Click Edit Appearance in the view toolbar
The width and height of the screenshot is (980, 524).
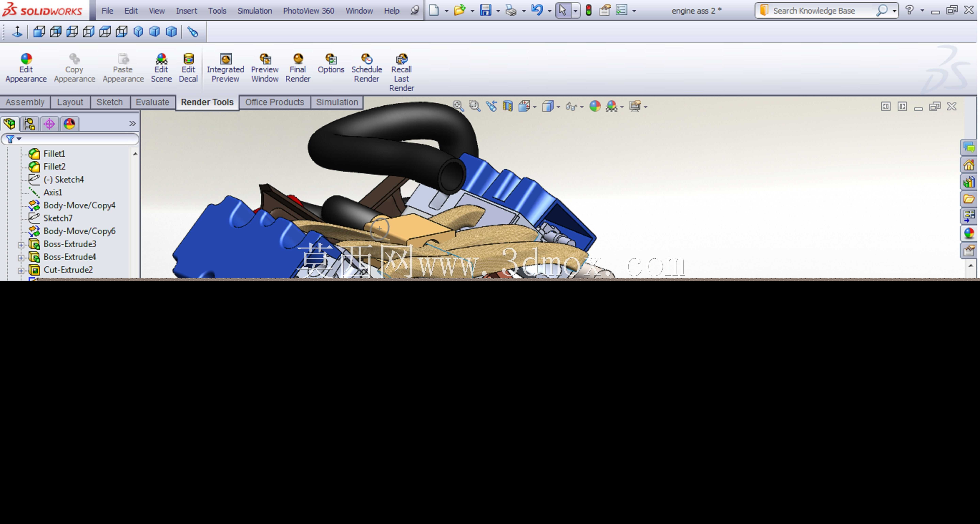point(595,106)
